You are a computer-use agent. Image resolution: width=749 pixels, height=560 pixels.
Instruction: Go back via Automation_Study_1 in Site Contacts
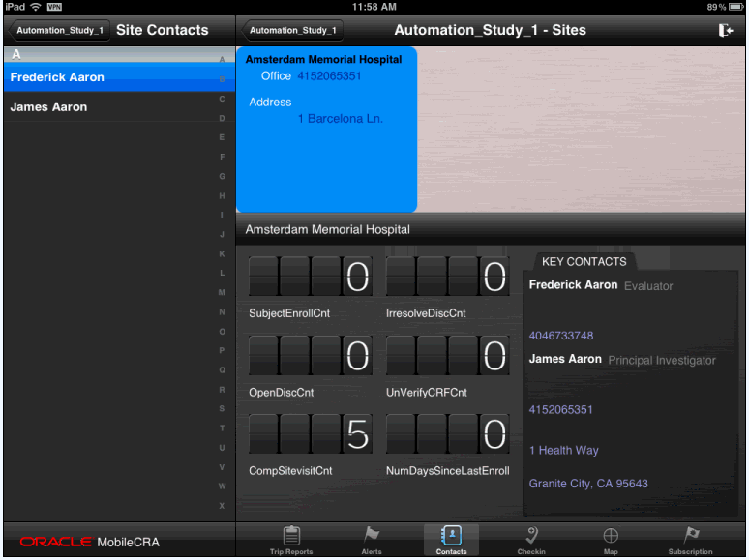point(59,31)
